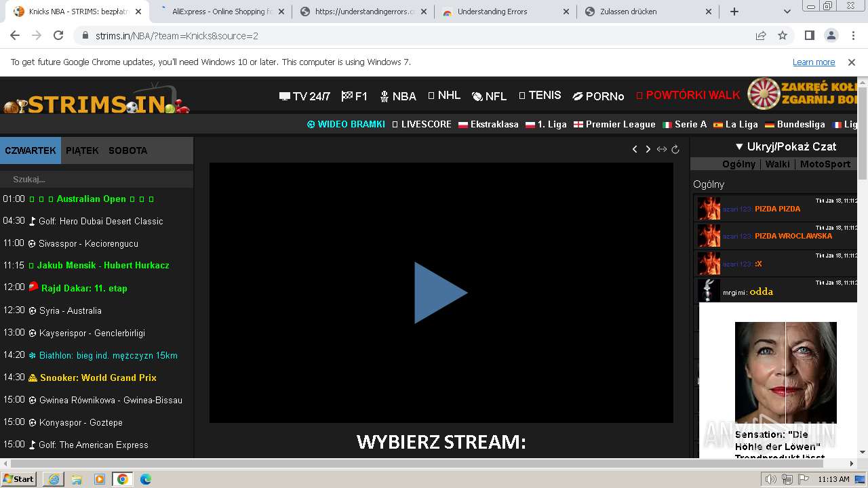Click the ad thumbnail of woman's face
The image size is (868, 488).
point(785,373)
